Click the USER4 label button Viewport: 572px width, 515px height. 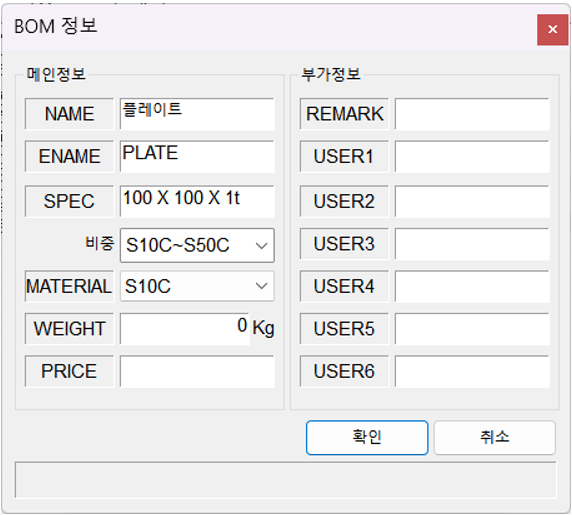[344, 286]
